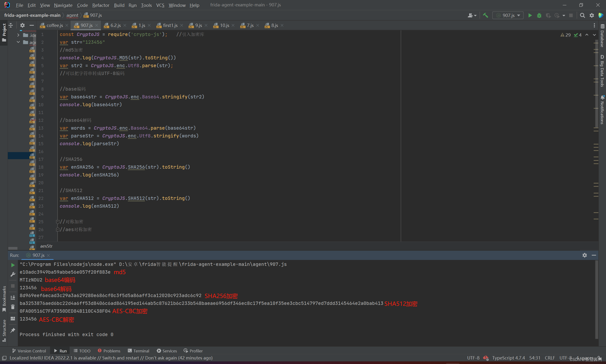Toggle the Database side panel
The image size is (606, 364).
point(602,36)
